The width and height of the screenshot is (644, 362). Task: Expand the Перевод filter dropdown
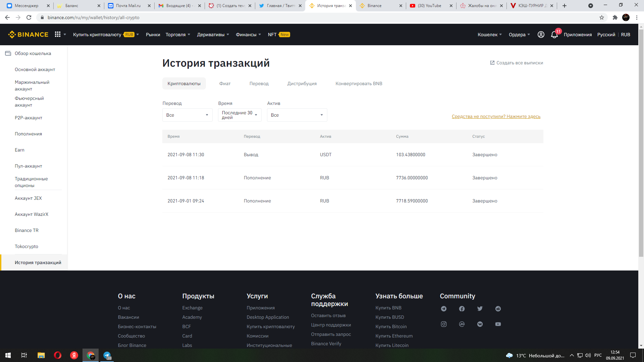(x=187, y=115)
